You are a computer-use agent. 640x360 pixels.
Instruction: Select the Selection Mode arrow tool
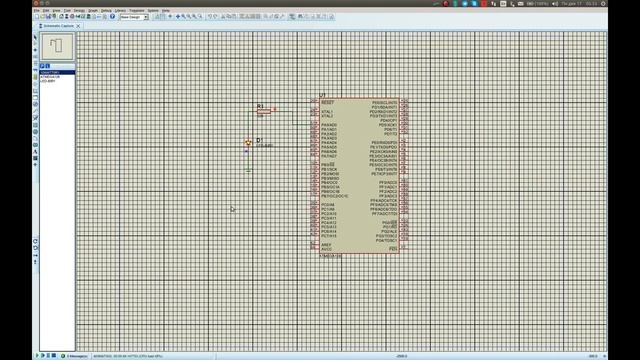36,37
